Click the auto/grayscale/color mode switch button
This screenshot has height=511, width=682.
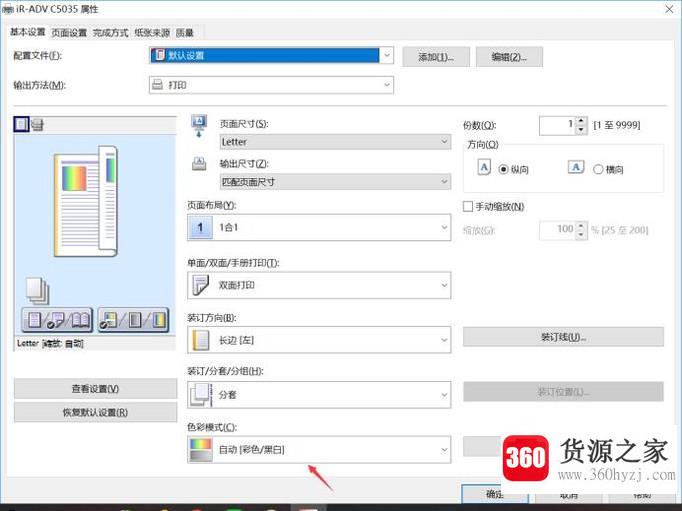coord(133,321)
